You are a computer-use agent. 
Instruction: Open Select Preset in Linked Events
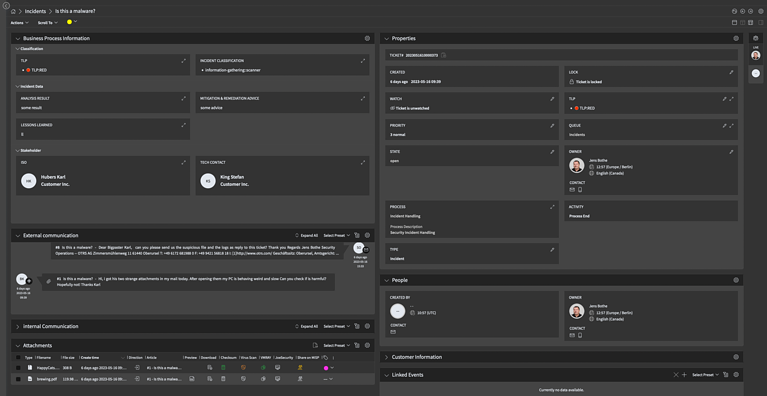point(705,375)
